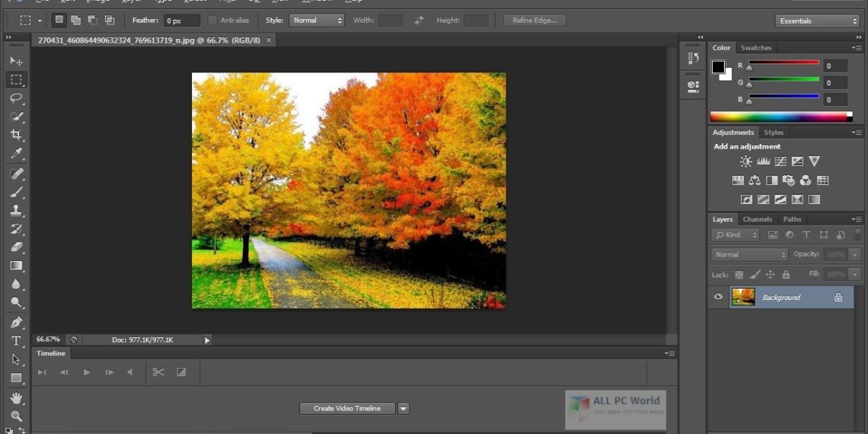Toggle the Anti-alias checkbox
Image resolution: width=868 pixels, height=434 pixels.
212,21
